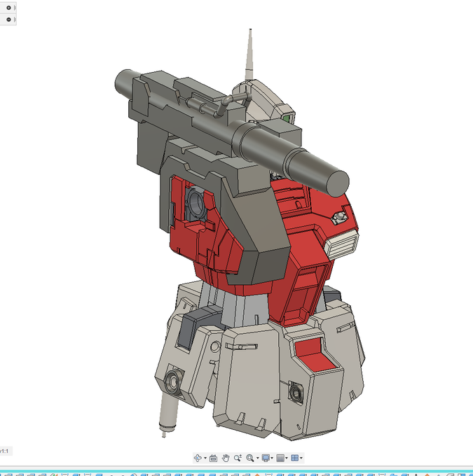This screenshot has width=473, height=476.
Task: Select the Orbit tool in navigation bar
Action: [198, 458]
